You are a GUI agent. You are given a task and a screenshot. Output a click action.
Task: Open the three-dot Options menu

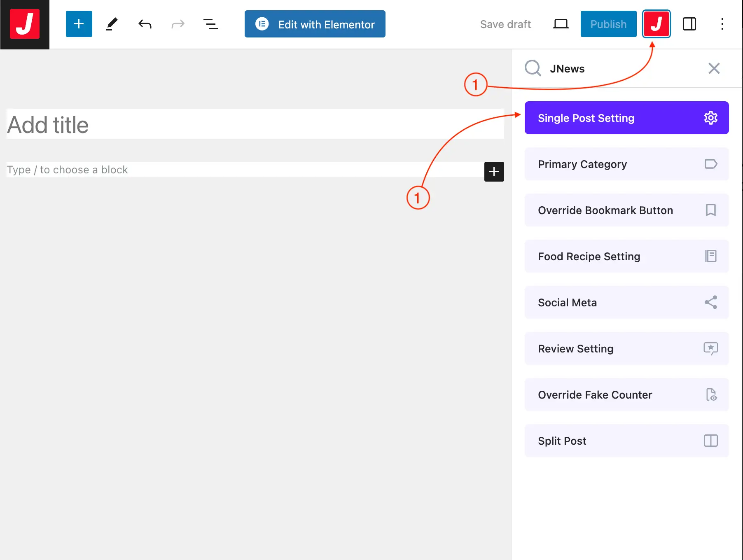pyautogui.click(x=722, y=24)
